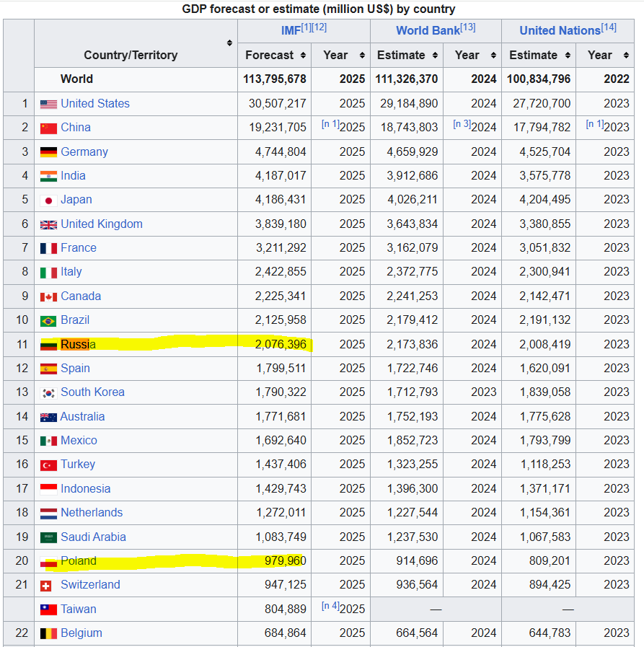Open footnote n 3 in China's row

pos(462,124)
